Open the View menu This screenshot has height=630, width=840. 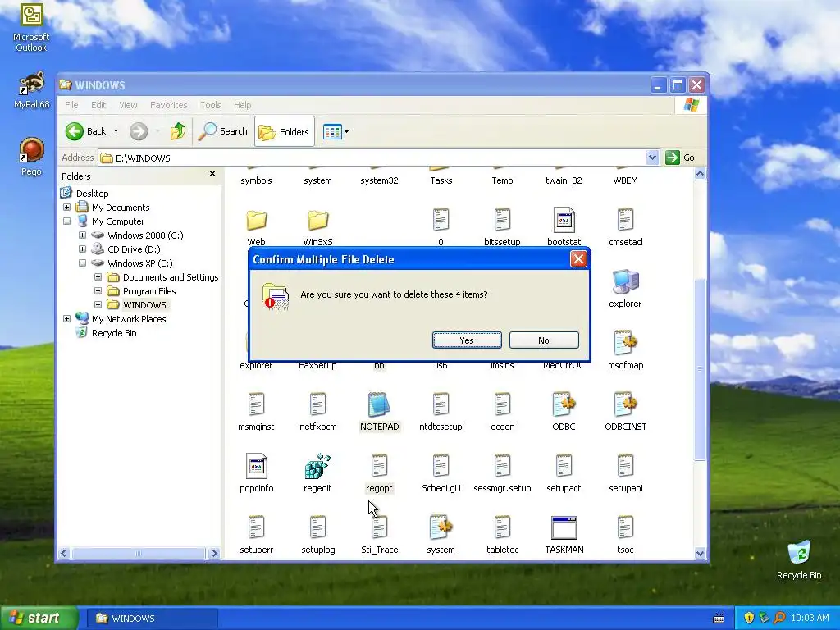[128, 105]
